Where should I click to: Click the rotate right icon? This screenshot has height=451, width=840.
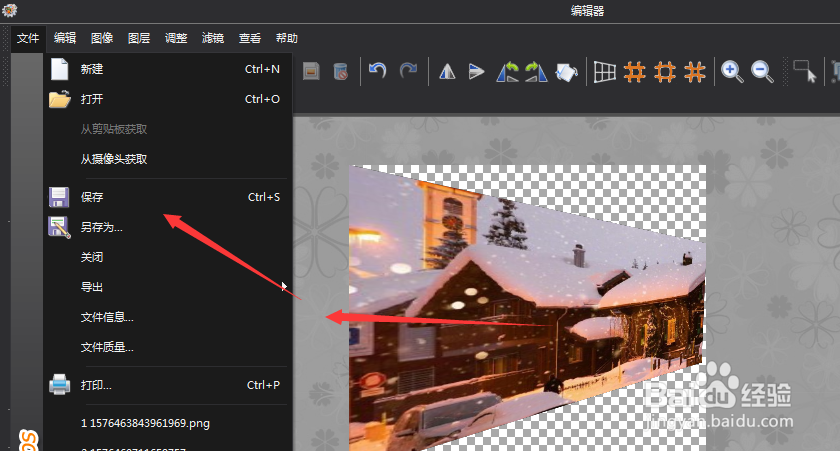[x=536, y=71]
